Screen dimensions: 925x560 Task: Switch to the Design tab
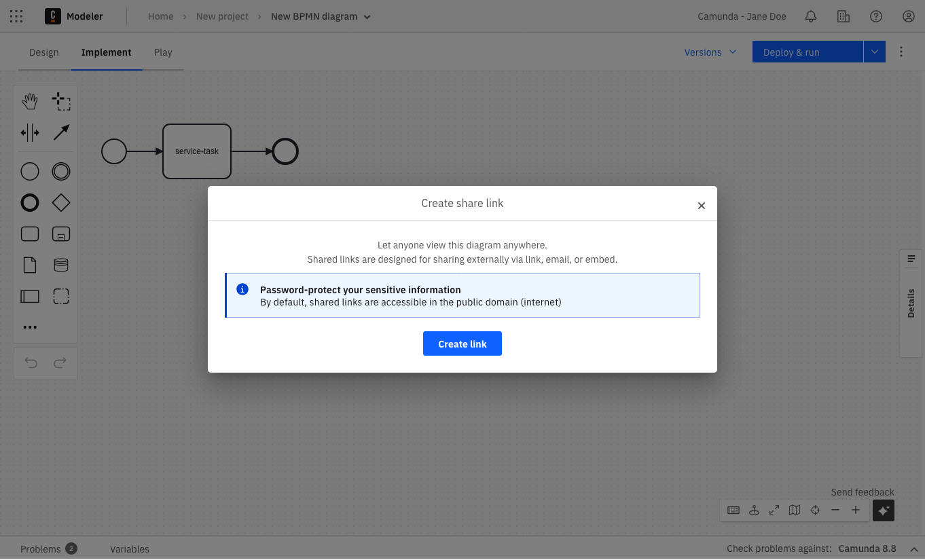pos(43,52)
